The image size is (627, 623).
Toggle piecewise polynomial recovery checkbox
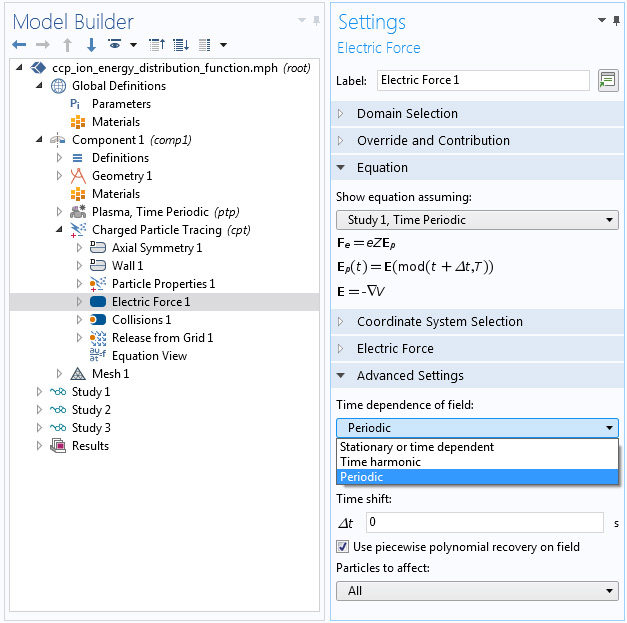point(343,547)
